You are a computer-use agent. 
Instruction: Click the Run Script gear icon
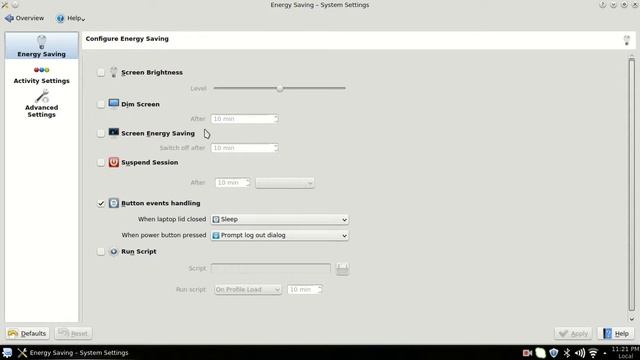pyautogui.click(x=113, y=251)
